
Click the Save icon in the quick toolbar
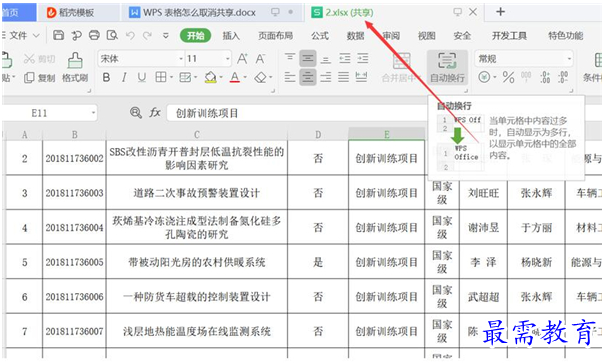[59, 35]
